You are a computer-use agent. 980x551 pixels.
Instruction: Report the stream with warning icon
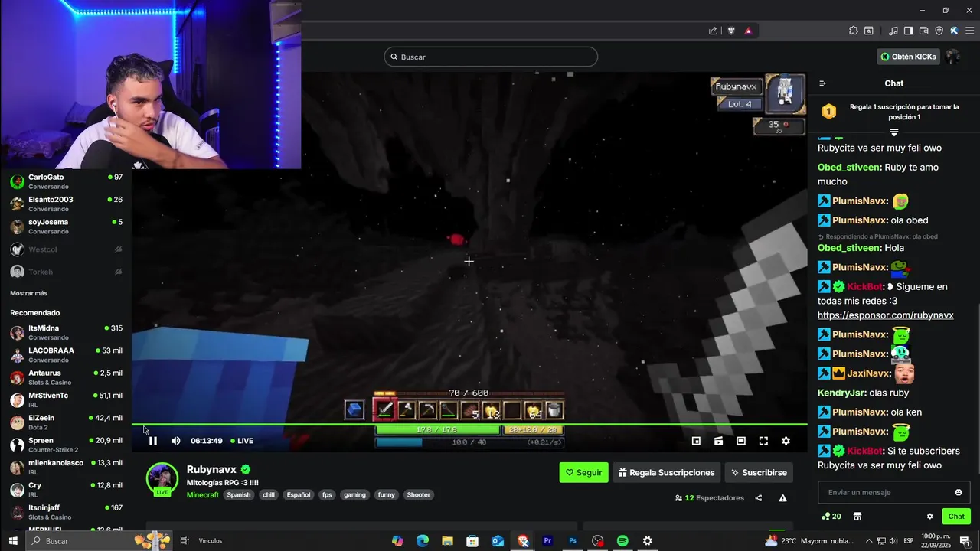782,498
